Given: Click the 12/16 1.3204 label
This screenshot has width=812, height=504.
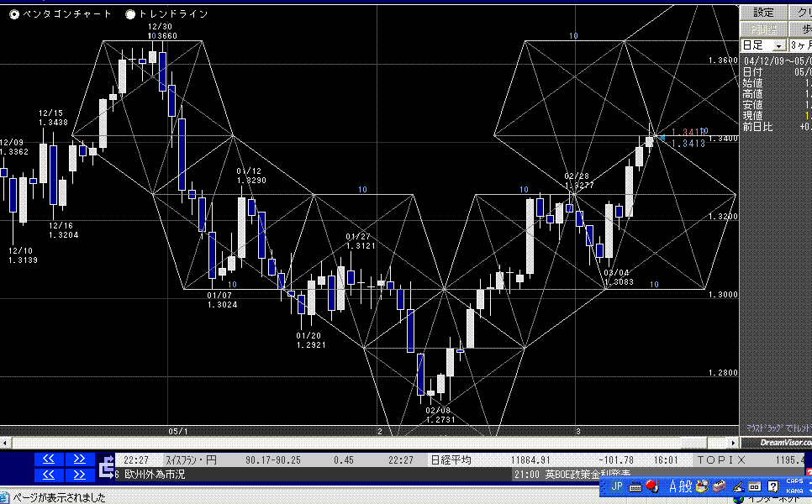Looking at the screenshot, I should 63,230.
